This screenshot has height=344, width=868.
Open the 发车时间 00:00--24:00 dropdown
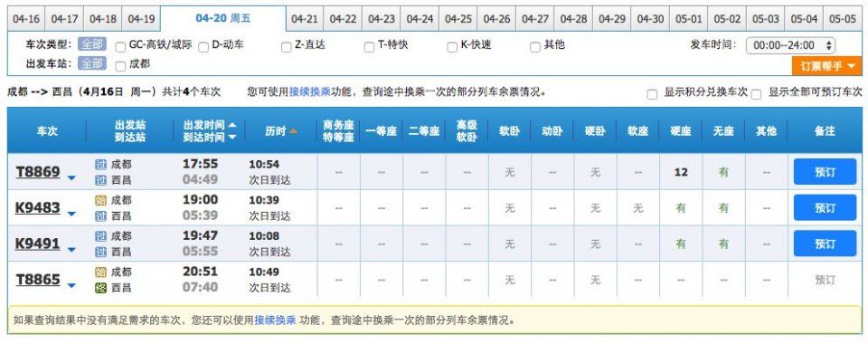(790, 45)
